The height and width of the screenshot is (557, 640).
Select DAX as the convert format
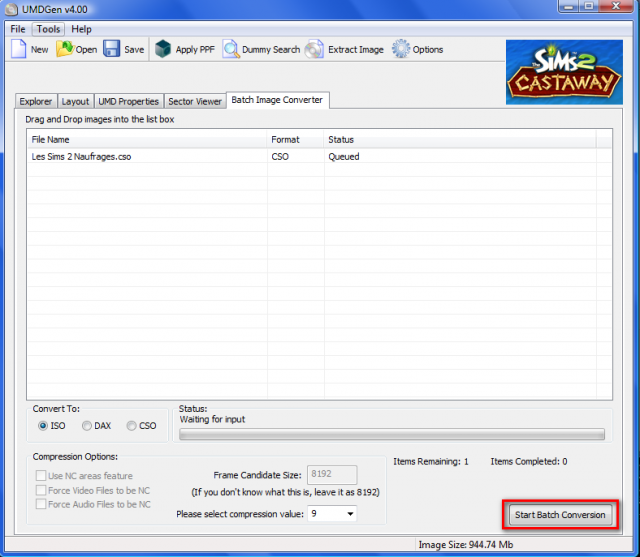(87, 426)
